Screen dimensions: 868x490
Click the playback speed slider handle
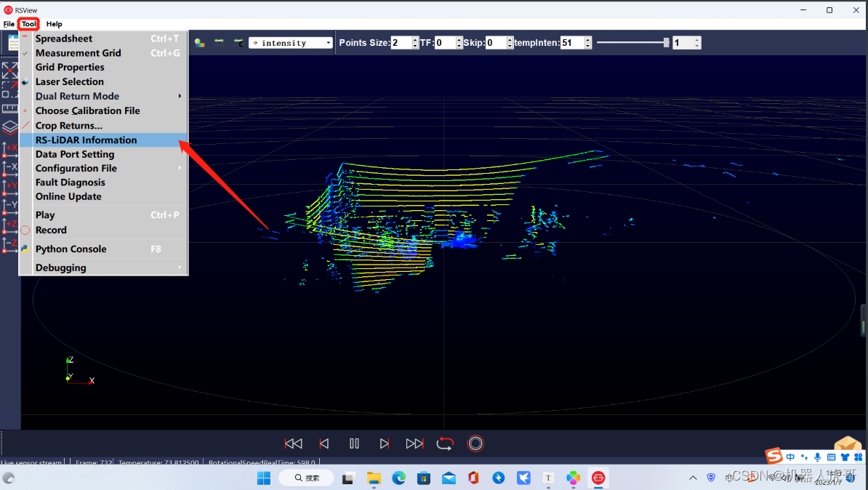coord(666,43)
